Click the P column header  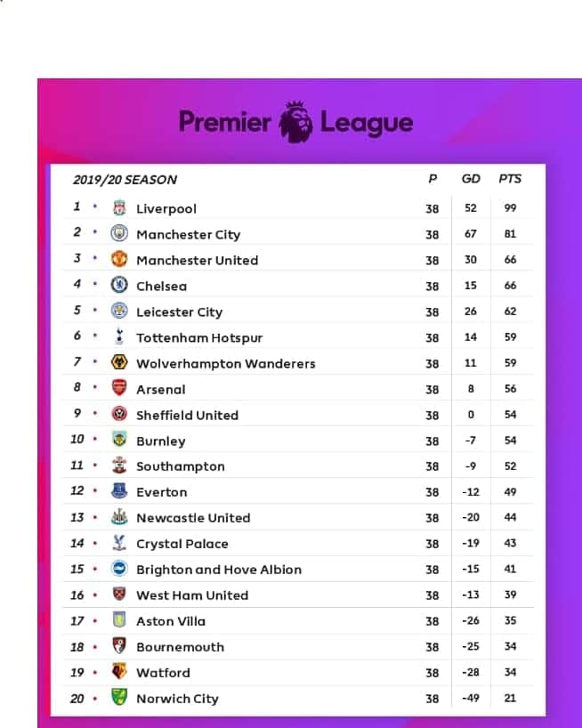pyautogui.click(x=432, y=179)
